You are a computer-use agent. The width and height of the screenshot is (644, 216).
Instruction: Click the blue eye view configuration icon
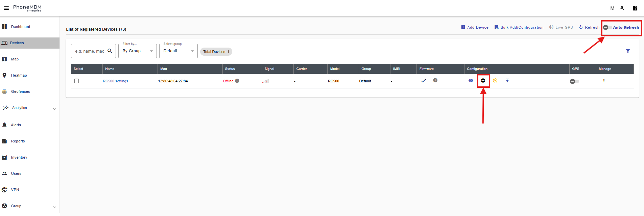[471, 81]
